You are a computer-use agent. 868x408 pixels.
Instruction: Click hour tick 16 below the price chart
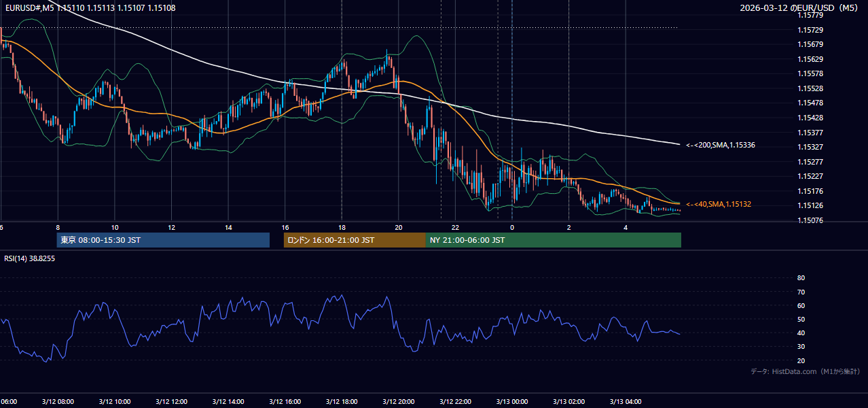point(285,228)
